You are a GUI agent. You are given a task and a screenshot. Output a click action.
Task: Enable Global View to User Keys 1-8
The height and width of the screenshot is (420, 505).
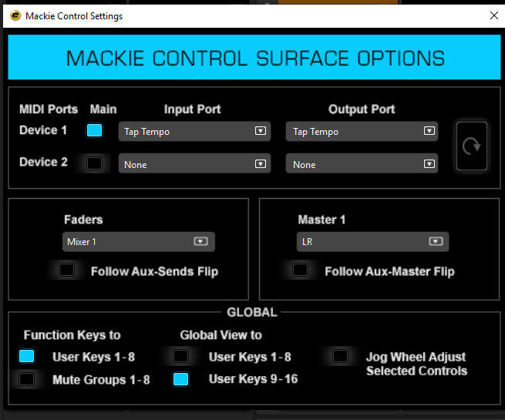(x=180, y=356)
